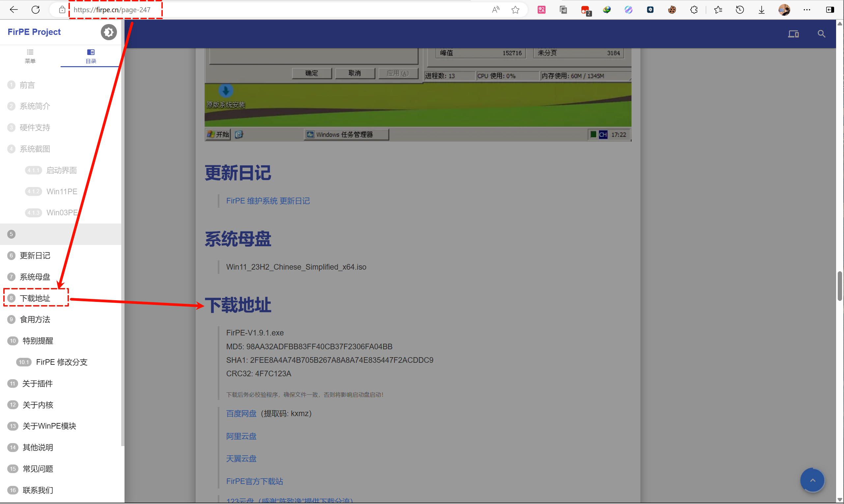Screen dimensions: 844x504
Task: Add this page to favorites star
Action: coord(515,10)
